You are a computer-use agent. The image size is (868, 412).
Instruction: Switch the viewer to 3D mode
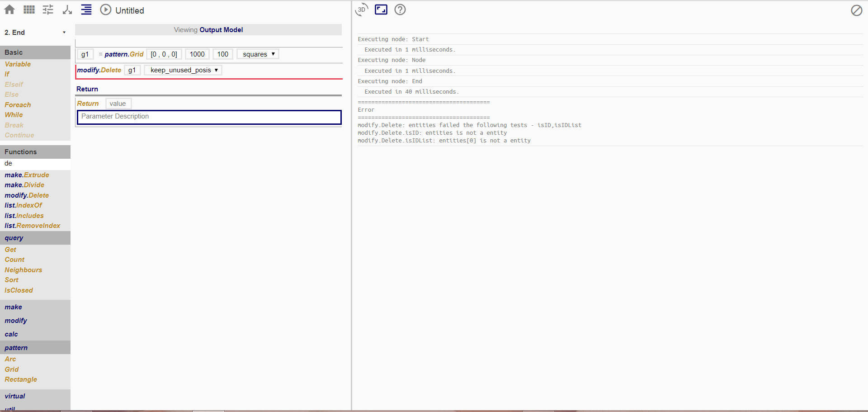(x=361, y=10)
